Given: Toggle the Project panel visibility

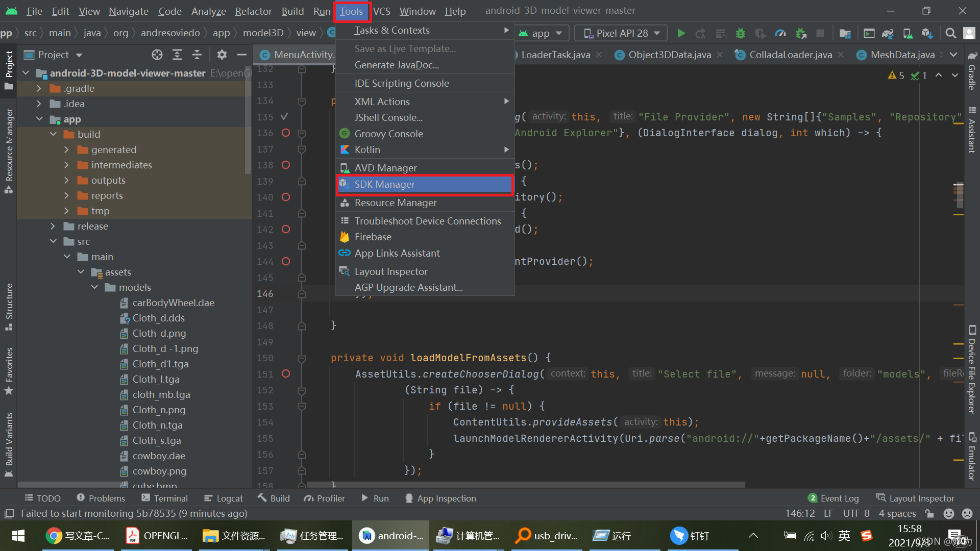Looking at the screenshot, I should click(x=9, y=67).
